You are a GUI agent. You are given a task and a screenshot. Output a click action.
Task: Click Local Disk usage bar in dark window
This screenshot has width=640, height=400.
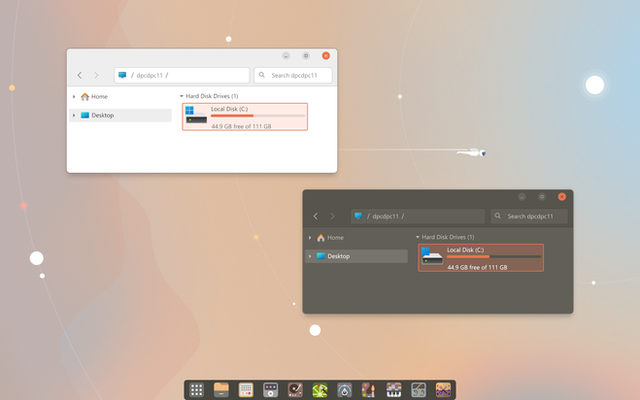[494, 257]
